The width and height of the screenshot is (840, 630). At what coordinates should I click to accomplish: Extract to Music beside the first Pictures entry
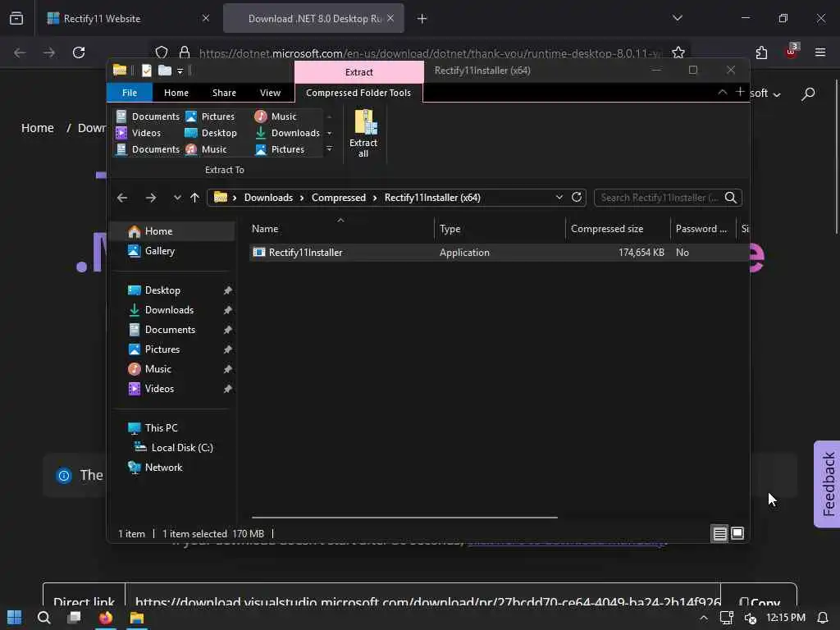coord(276,116)
